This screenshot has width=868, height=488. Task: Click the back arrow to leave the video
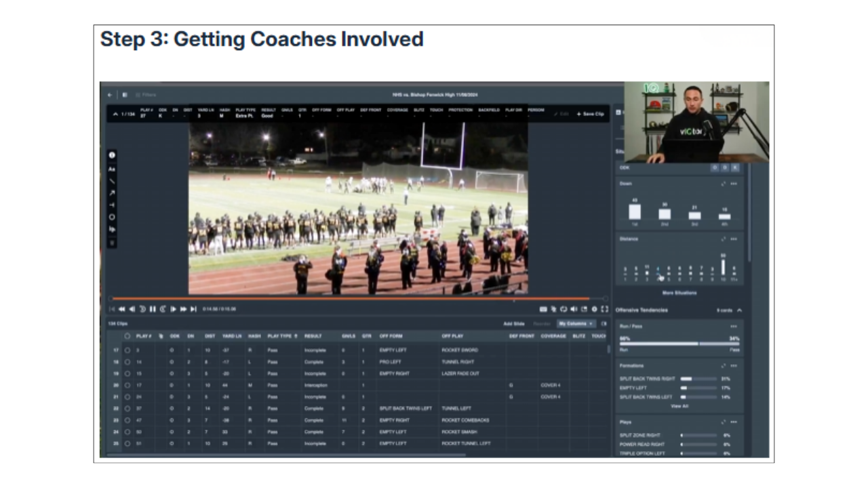click(x=110, y=94)
